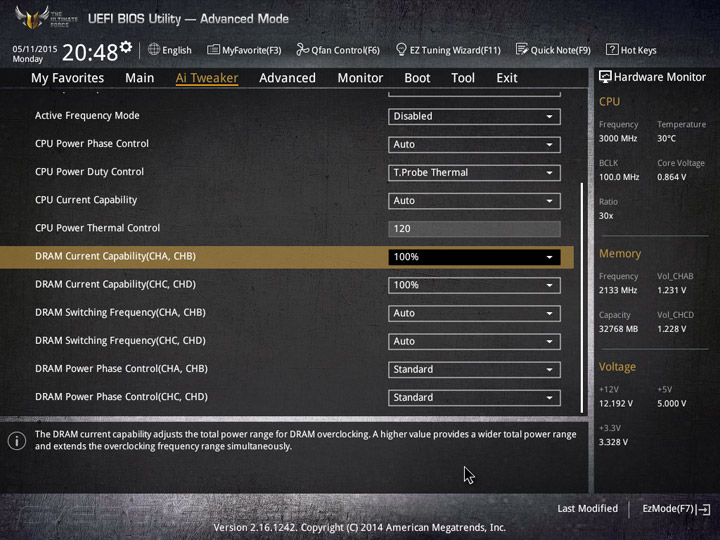
Task: Click the 20:48 clock time
Action: coord(90,52)
